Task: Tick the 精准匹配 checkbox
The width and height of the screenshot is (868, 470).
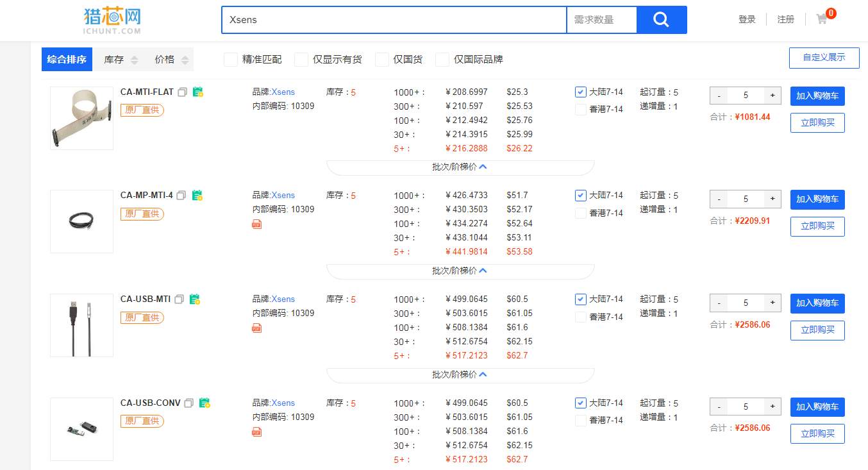Action: (231, 60)
